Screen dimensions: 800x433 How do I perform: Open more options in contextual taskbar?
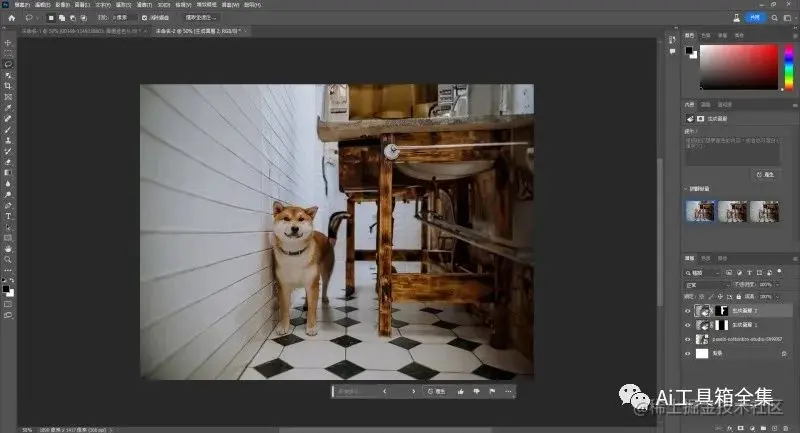click(x=508, y=392)
